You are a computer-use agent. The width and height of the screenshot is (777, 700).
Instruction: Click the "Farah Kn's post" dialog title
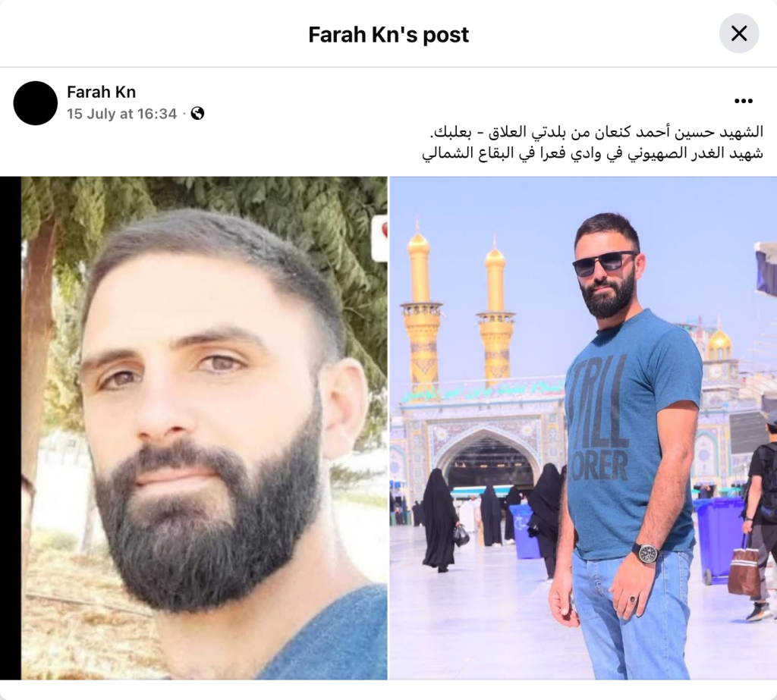(388, 34)
